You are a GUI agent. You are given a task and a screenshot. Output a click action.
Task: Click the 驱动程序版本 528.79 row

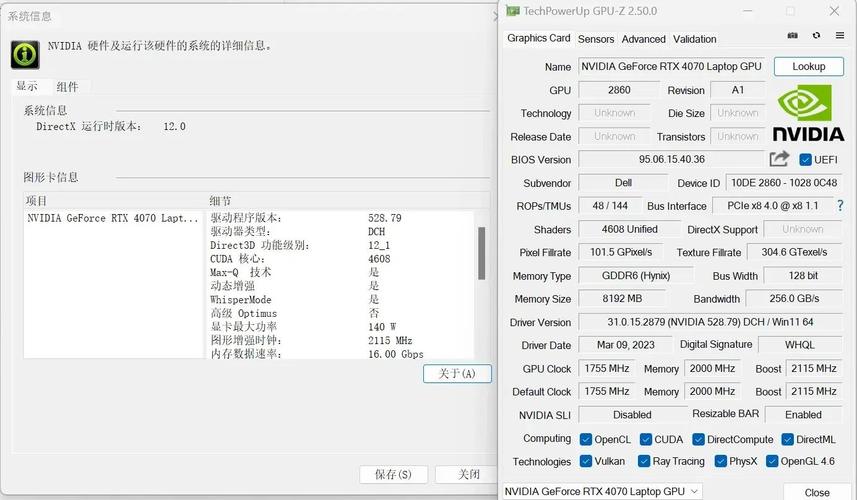[339, 218]
